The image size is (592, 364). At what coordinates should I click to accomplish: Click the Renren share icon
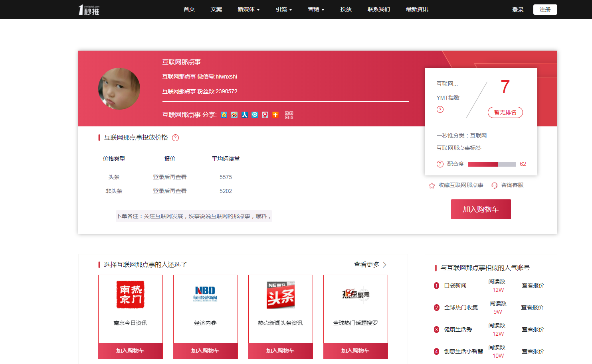(x=245, y=115)
